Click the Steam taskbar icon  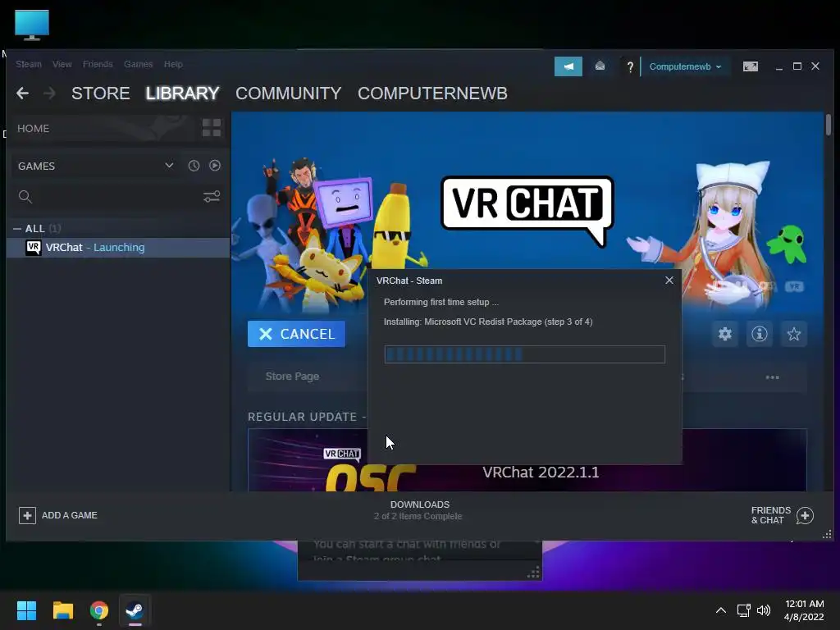(x=135, y=610)
